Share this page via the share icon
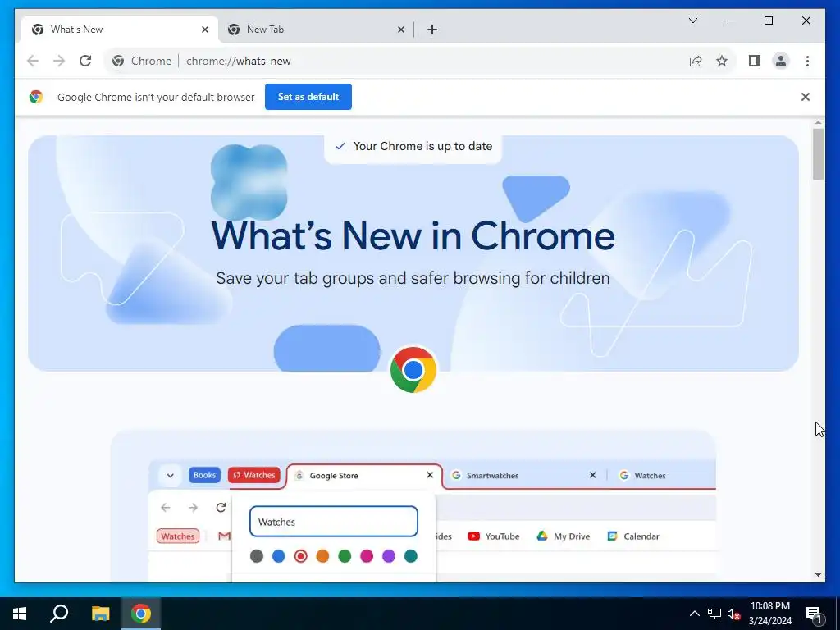Screen dimensions: 840x630 point(696,61)
